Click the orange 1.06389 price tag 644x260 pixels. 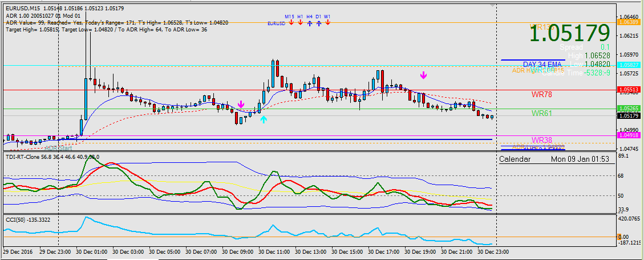click(628, 22)
